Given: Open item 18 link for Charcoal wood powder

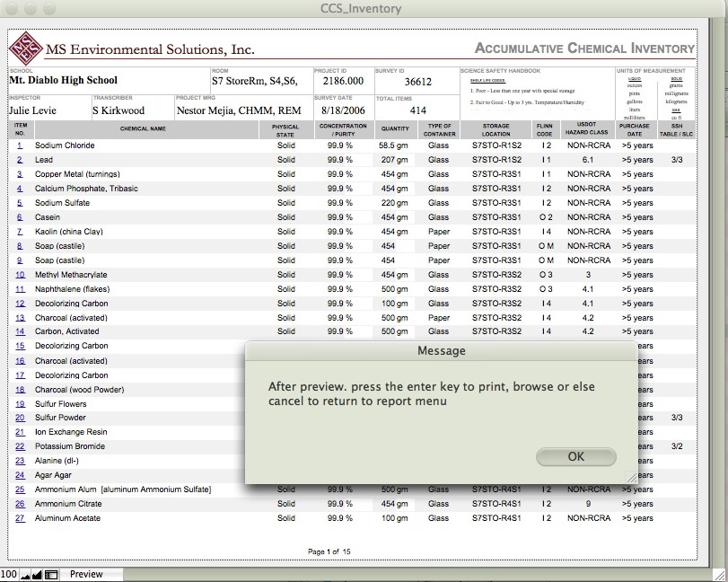Looking at the screenshot, I should (20, 390).
